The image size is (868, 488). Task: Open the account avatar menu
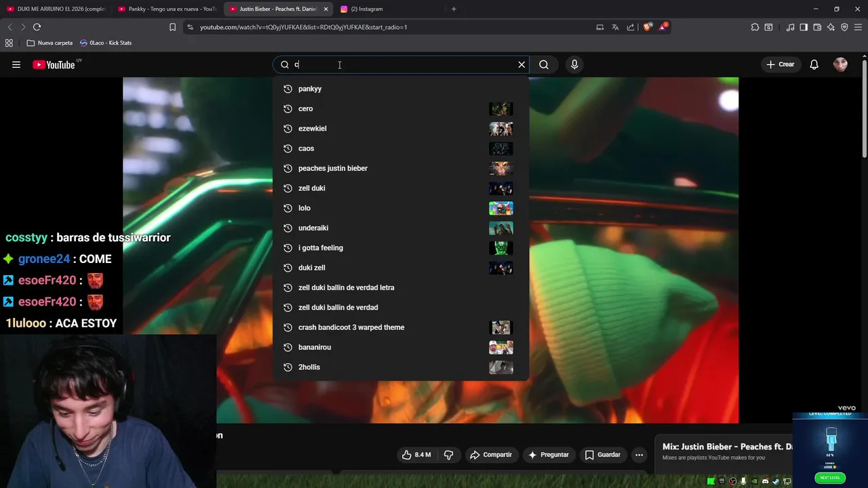coord(840,64)
